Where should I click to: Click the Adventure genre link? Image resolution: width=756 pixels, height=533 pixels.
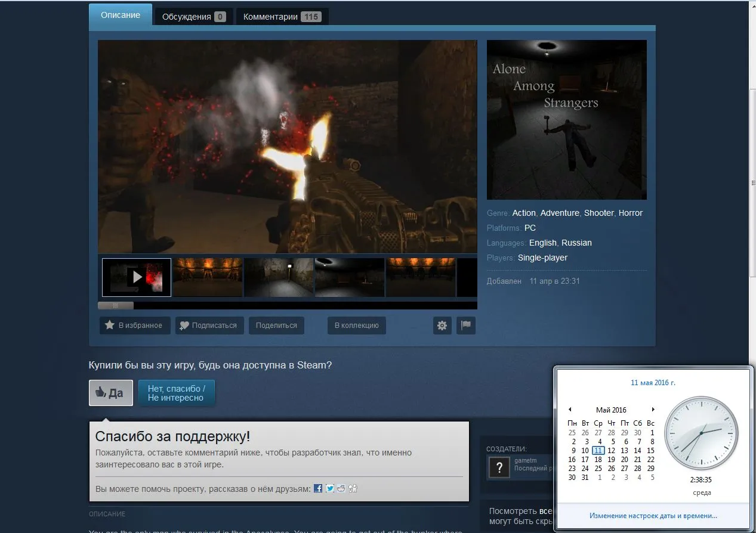click(x=560, y=213)
